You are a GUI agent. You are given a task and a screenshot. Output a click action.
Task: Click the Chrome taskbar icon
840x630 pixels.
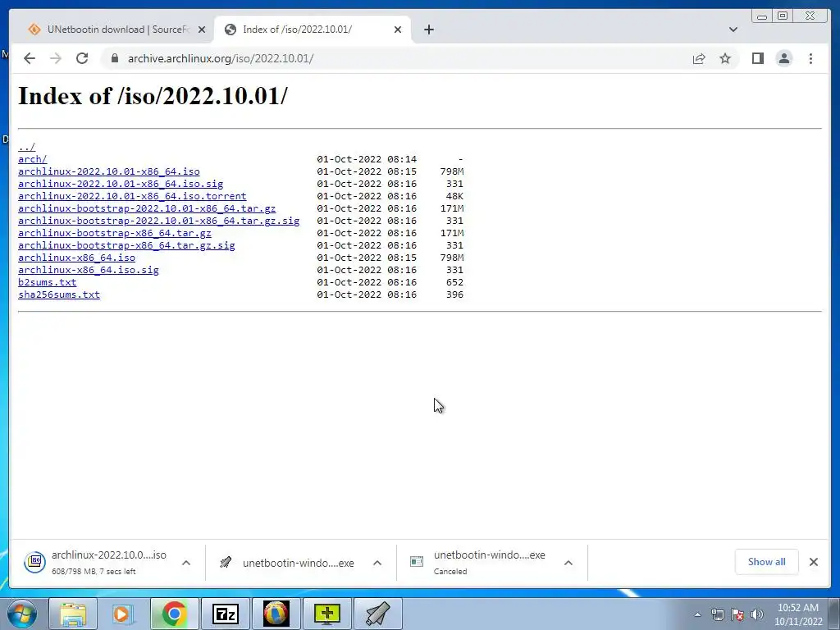[x=174, y=614]
